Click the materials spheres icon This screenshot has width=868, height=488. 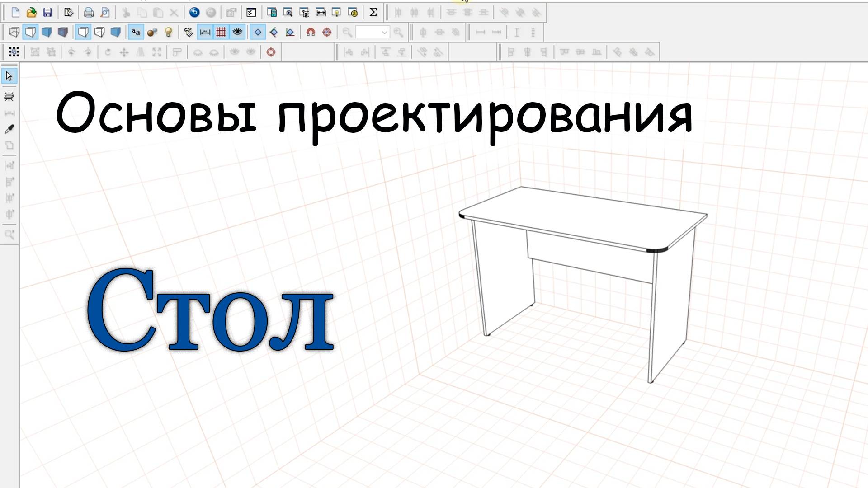point(152,32)
